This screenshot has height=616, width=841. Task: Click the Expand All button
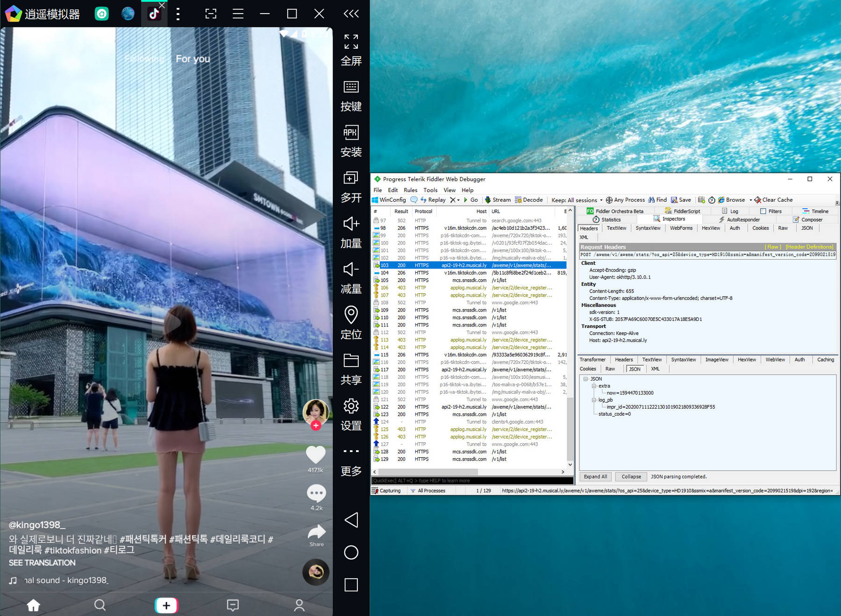595,476
